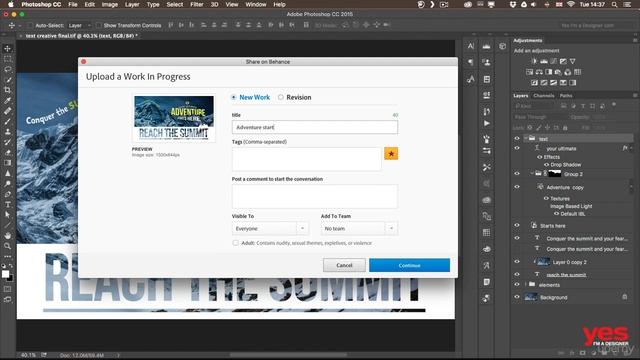Expand the elements layer group
Viewport: 640px width, 360px height.
click(x=526, y=285)
